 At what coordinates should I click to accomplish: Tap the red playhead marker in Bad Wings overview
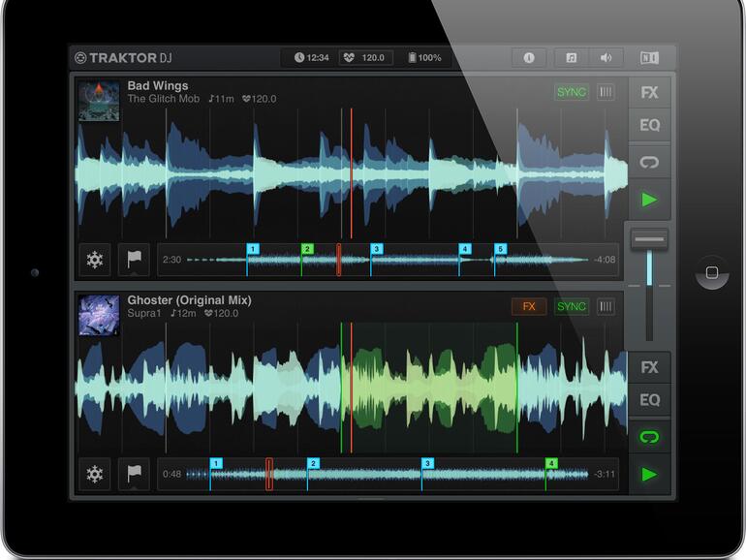click(x=339, y=260)
